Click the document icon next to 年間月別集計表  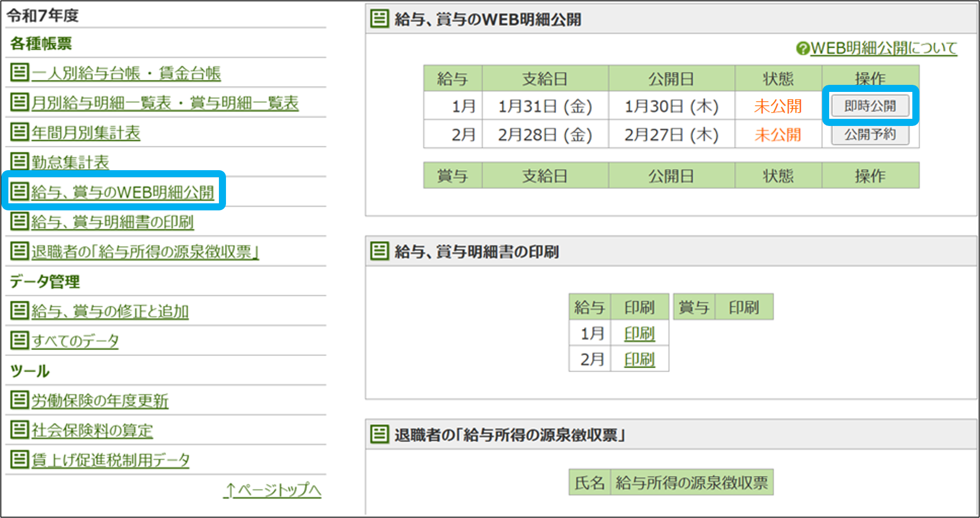19,132
